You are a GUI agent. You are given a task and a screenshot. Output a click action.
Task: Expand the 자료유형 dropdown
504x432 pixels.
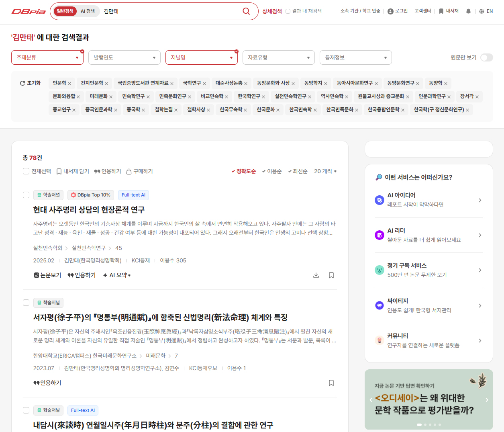coord(279,57)
